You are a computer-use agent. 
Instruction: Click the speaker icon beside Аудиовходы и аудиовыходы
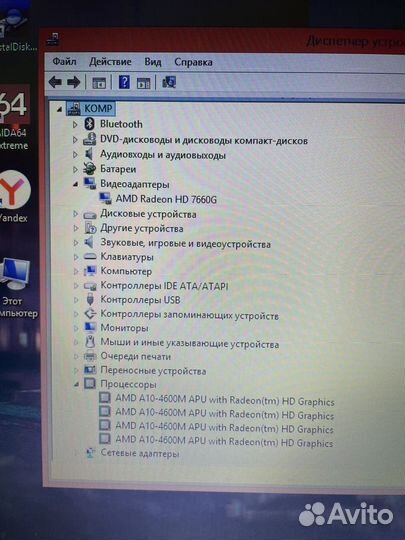(x=89, y=154)
